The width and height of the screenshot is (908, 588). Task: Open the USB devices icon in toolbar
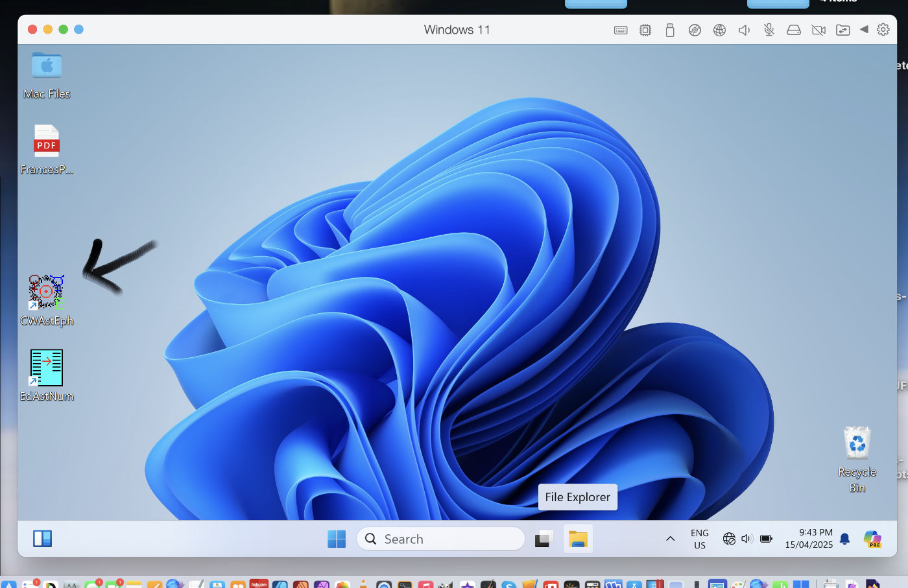(670, 30)
